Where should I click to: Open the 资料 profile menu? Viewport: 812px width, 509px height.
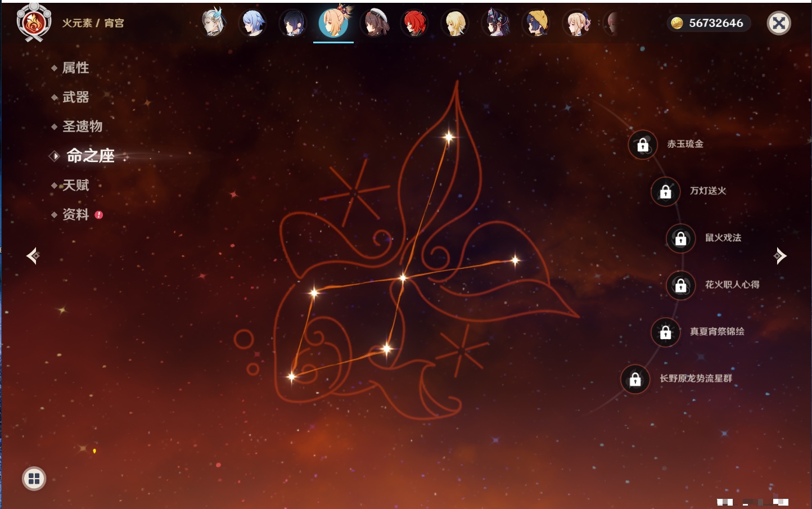click(75, 214)
